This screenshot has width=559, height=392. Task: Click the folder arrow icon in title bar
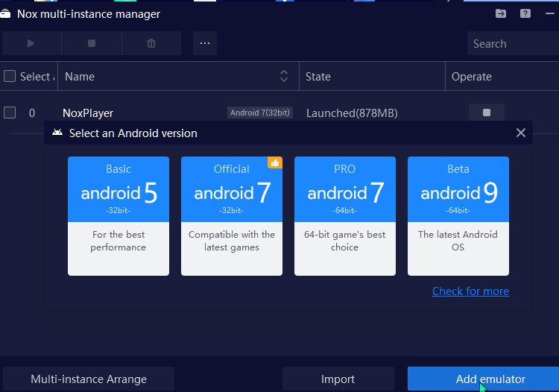[501, 13]
